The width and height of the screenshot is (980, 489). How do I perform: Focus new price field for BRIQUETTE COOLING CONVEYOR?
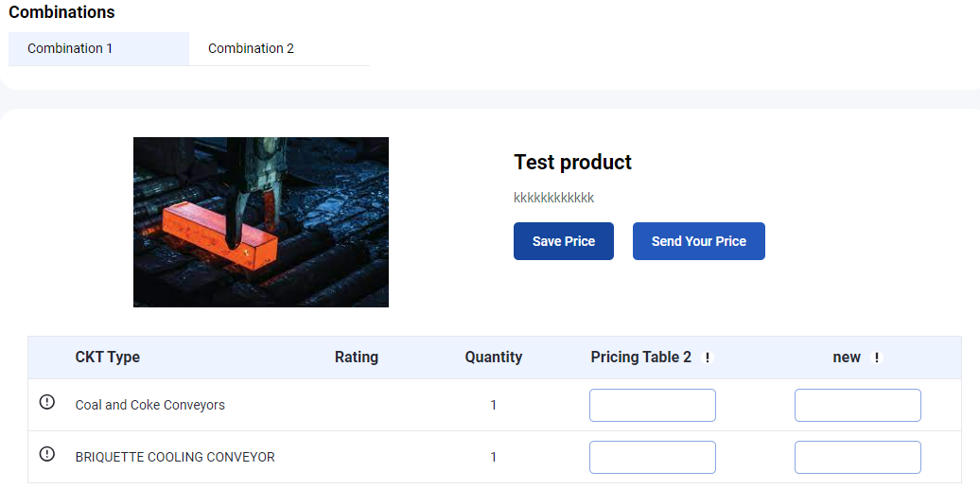[857, 457]
